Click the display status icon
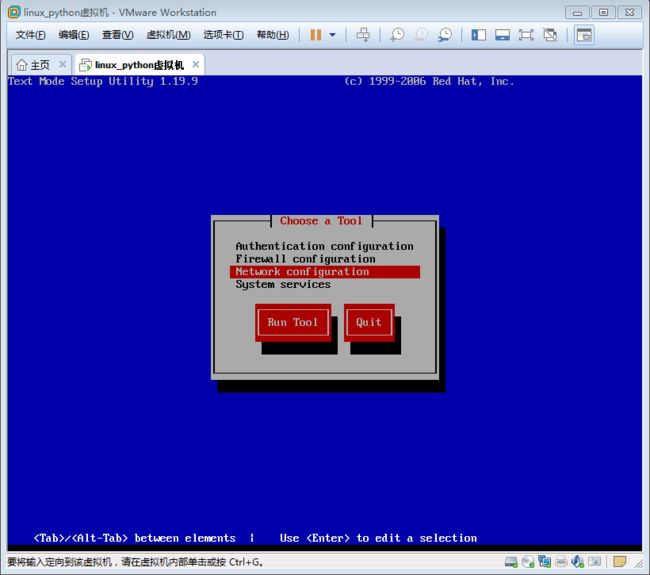Image resolution: width=650 pixels, height=575 pixels. click(x=594, y=562)
